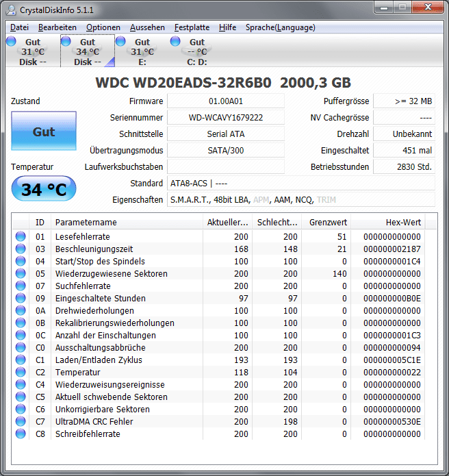Click the serial number WD-WCAVY1679222 field
This screenshot has height=476, width=449.
(x=226, y=118)
